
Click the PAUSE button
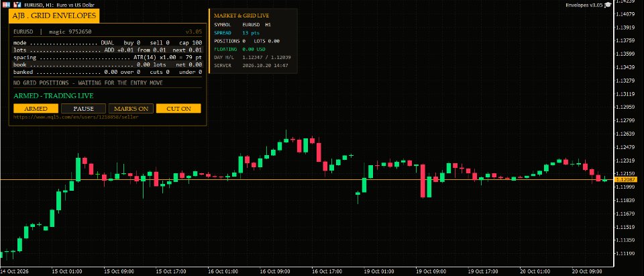[83, 109]
